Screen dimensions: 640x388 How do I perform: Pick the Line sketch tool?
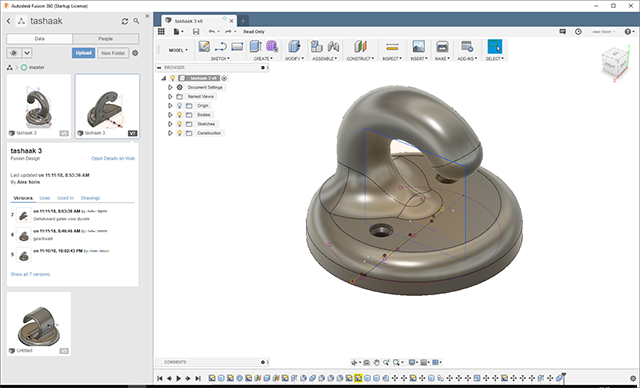220,47
